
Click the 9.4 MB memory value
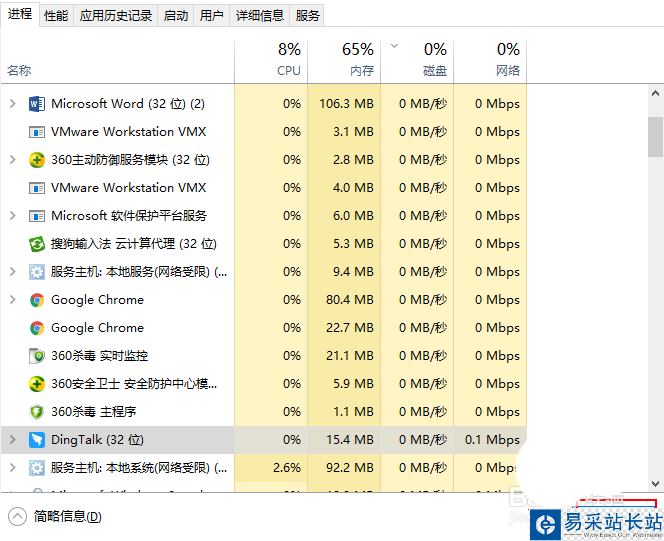(353, 272)
